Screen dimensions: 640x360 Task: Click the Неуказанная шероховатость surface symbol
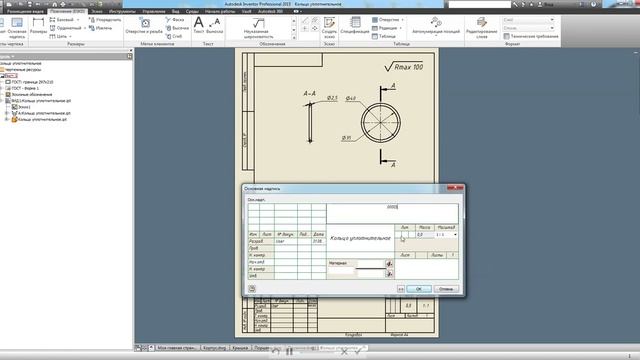(258, 28)
